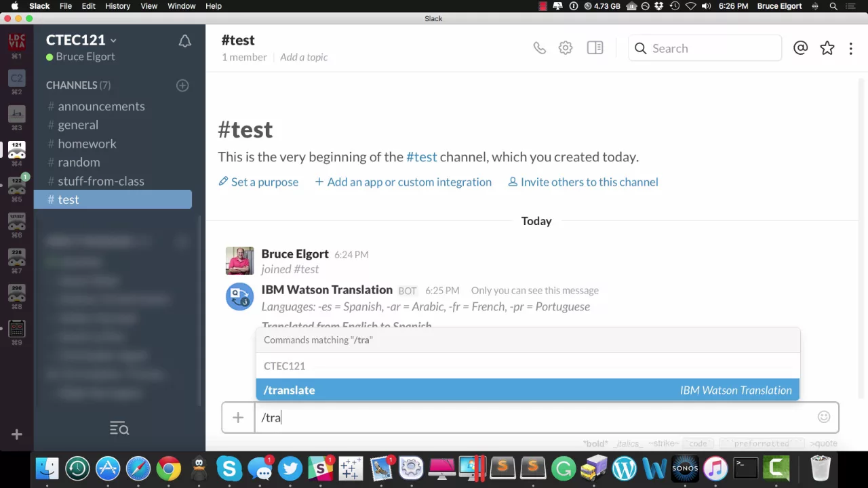Add a new channel with plus icon
This screenshot has height=488, width=868.
[x=182, y=85]
